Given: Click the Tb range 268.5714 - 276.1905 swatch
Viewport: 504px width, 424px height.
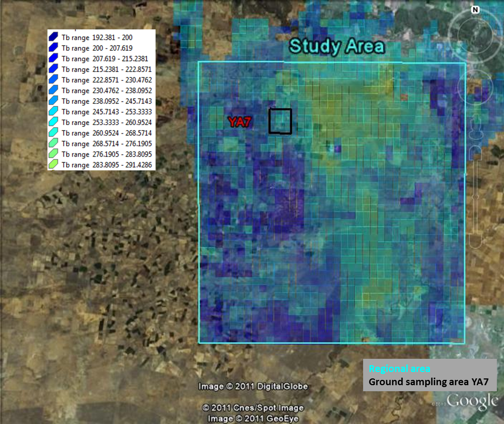Looking at the screenshot, I should [x=53, y=143].
